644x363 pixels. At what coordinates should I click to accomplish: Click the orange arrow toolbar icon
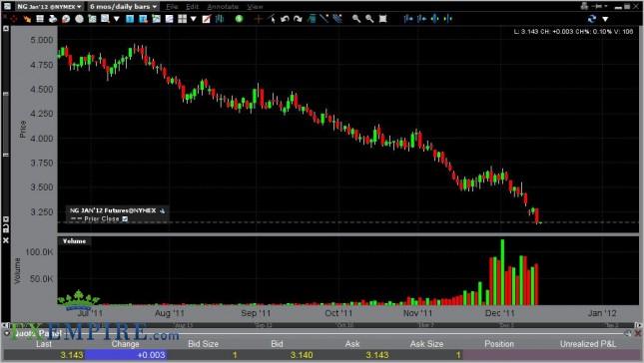pos(27,19)
